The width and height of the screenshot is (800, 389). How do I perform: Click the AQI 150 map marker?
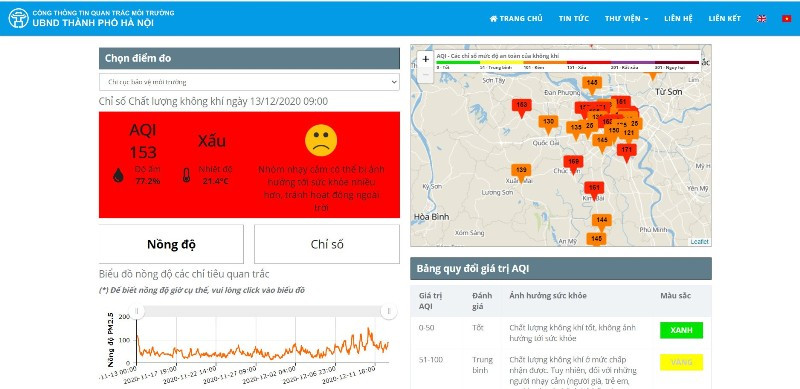coord(614,132)
